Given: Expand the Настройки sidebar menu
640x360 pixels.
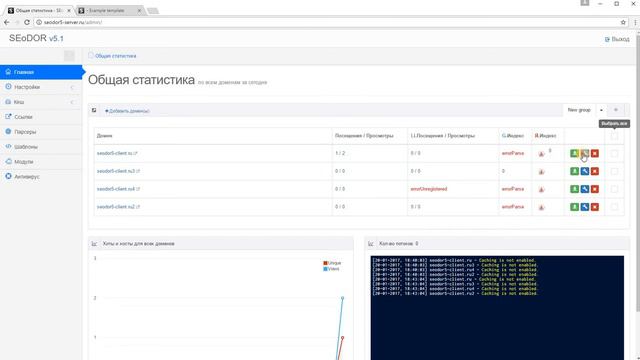Looking at the screenshot, I should [x=41, y=87].
